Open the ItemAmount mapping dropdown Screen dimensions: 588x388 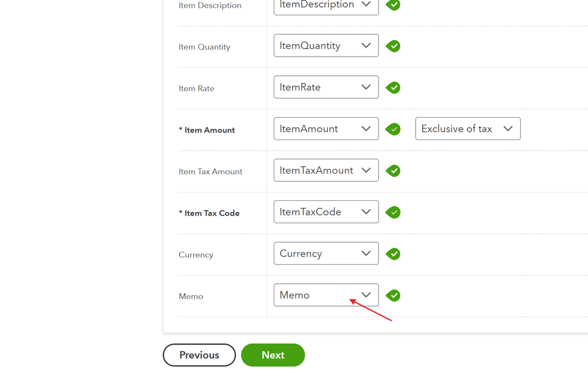325,129
